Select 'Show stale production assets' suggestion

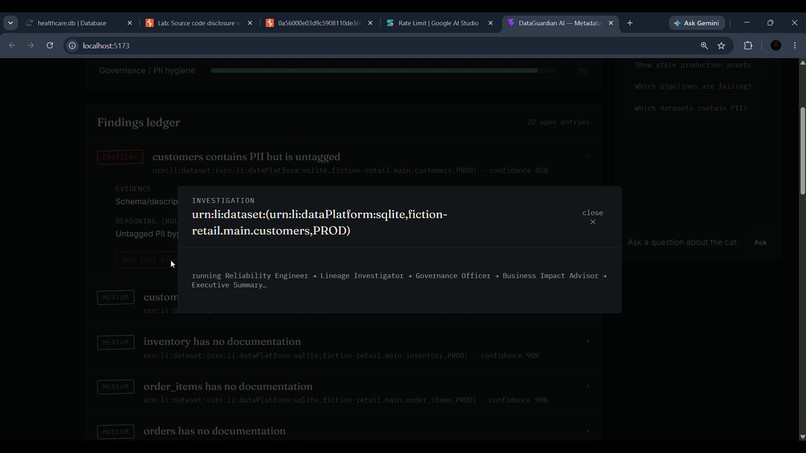click(x=694, y=65)
